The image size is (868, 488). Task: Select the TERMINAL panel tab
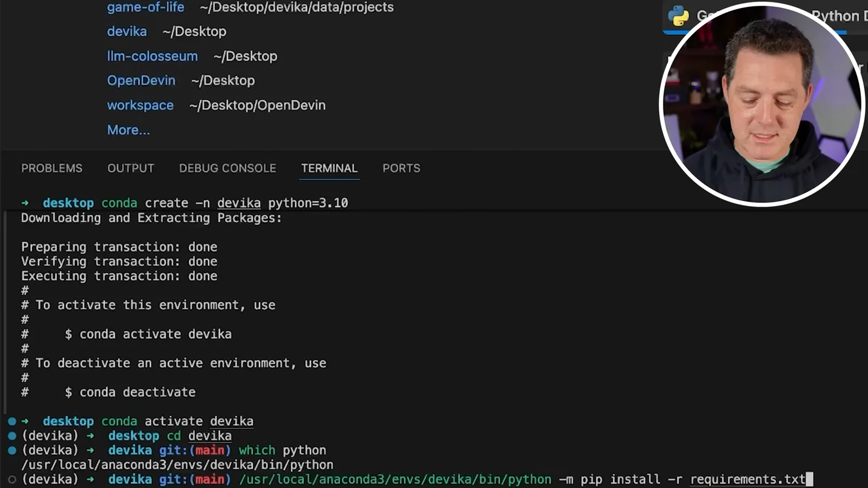(329, 168)
